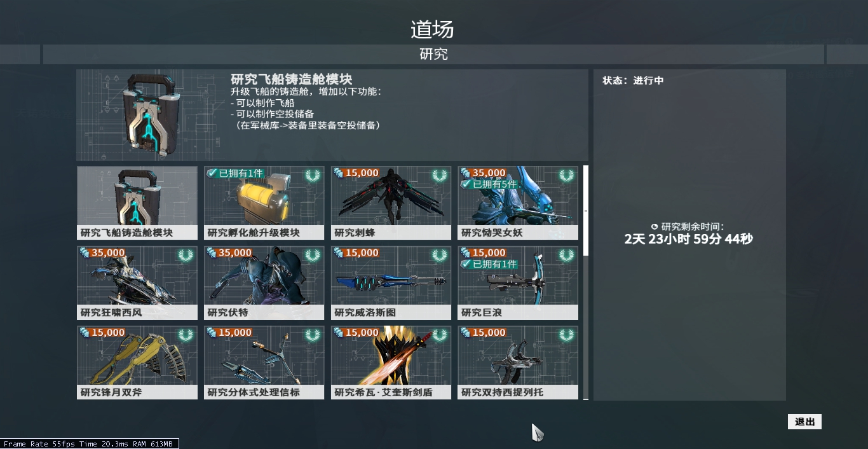
Task: Click the research list vertical scrollbar
Action: 586,211
